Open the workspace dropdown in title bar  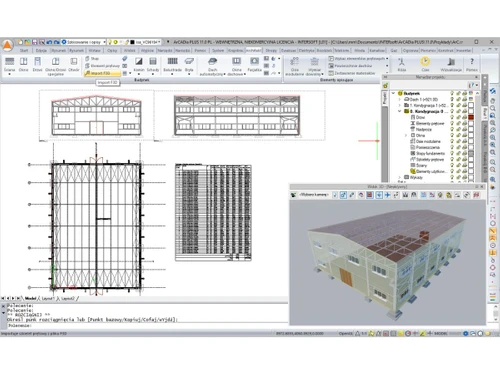click(104, 42)
